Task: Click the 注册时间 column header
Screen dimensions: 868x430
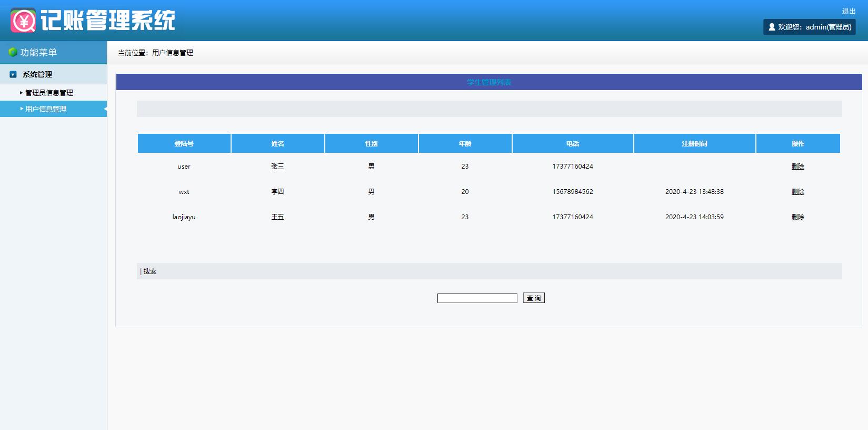Action: click(x=694, y=143)
